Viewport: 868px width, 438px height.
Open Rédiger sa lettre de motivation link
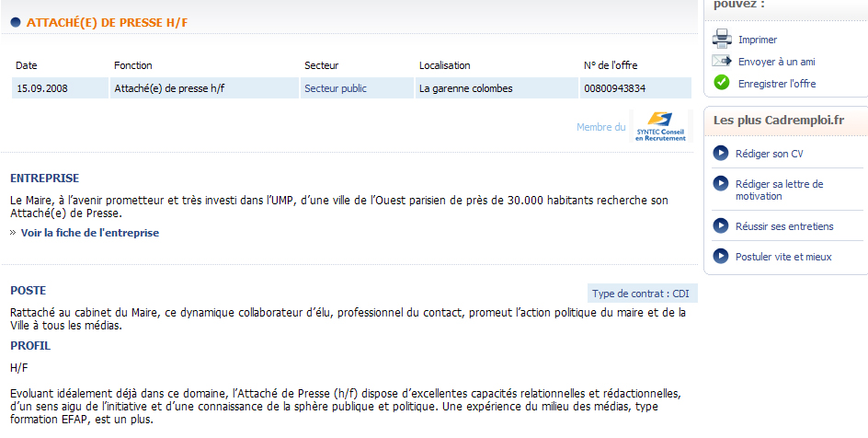(x=780, y=190)
